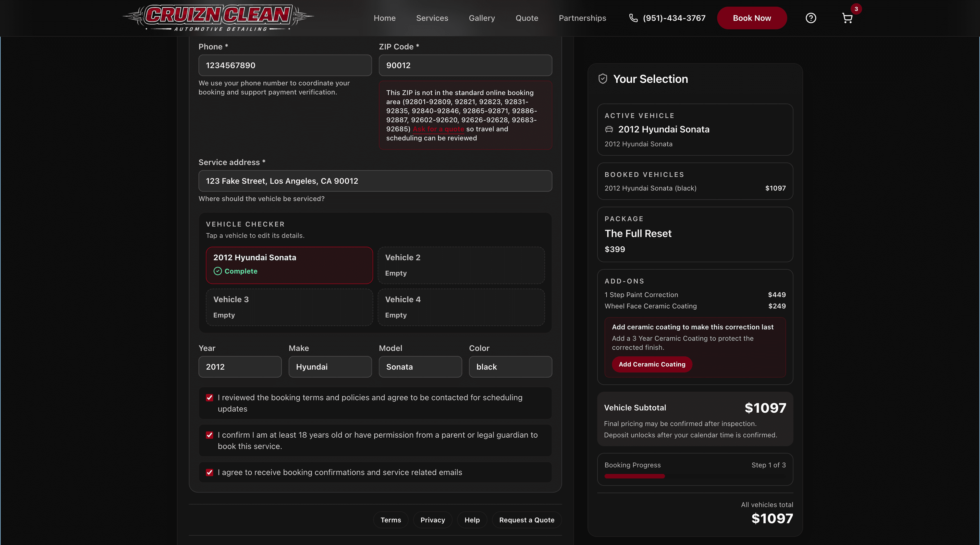Image resolution: width=980 pixels, height=545 pixels.
Task: Click "2012 Hyundai Sonata (black)" booked vehicle row
Action: tap(695, 188)
